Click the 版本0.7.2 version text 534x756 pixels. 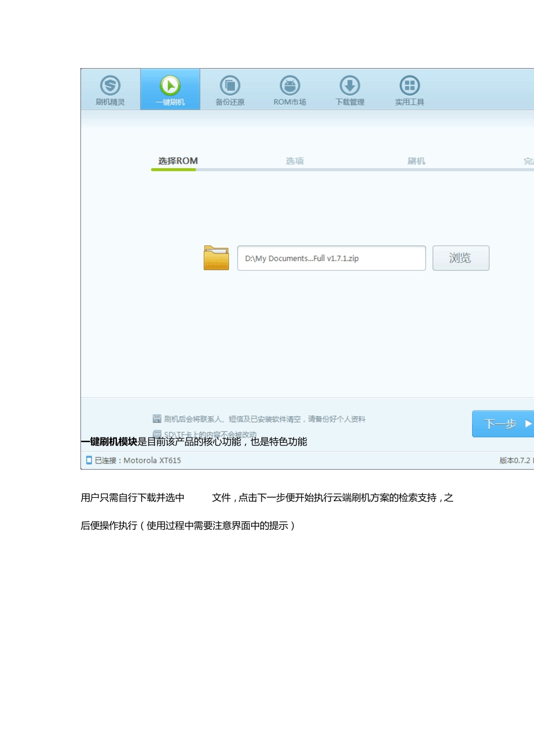click(x=515, y=460)
